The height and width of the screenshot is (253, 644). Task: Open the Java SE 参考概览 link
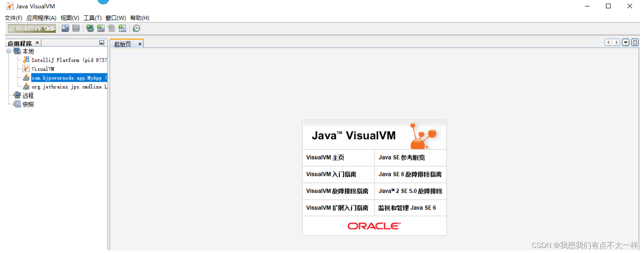(x=402, y=158)
